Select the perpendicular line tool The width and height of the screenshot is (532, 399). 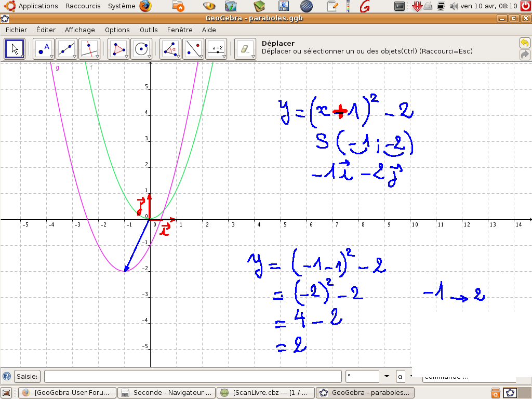click(x=89, y=49)
